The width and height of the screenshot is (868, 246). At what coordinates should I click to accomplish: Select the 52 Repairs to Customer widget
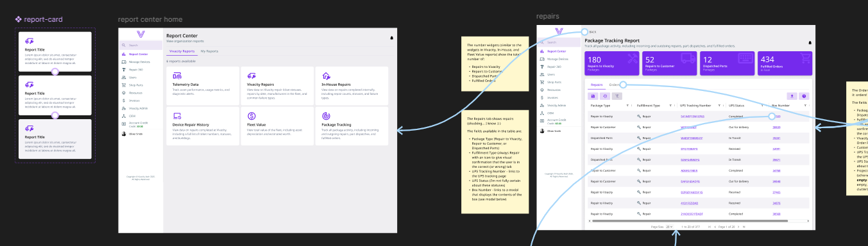pyautogui.click(x=669, y=63)
